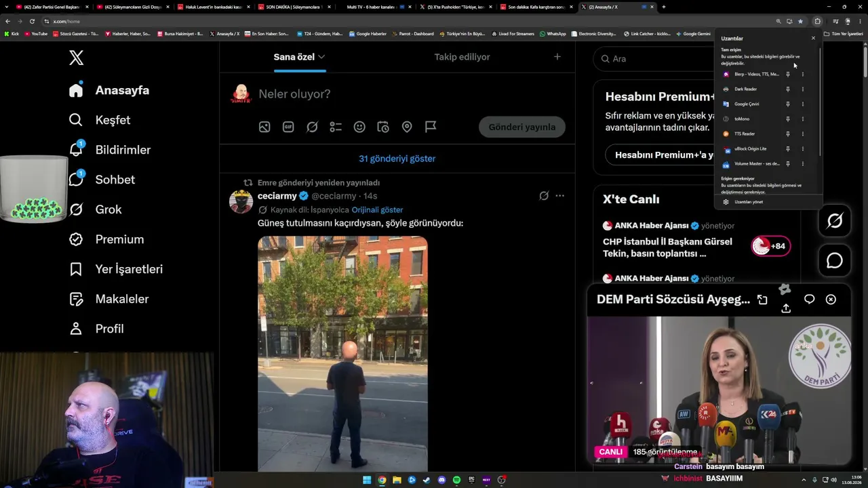
Task: Open Discord from taskbar
Action: [441, 480]
